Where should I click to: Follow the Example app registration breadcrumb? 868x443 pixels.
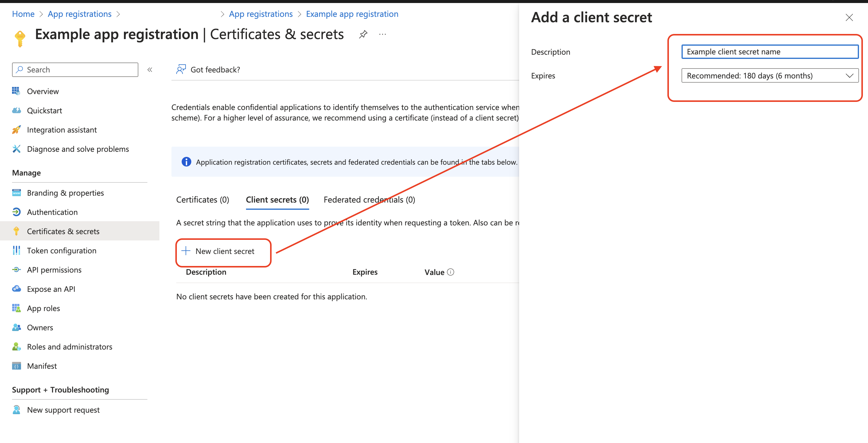click(352, 14)
